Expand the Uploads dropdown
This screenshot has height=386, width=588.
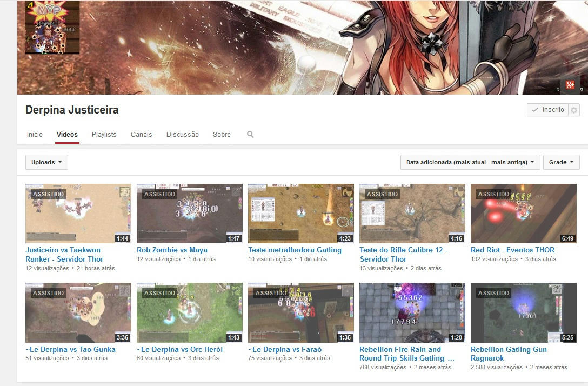click(46, 162)
